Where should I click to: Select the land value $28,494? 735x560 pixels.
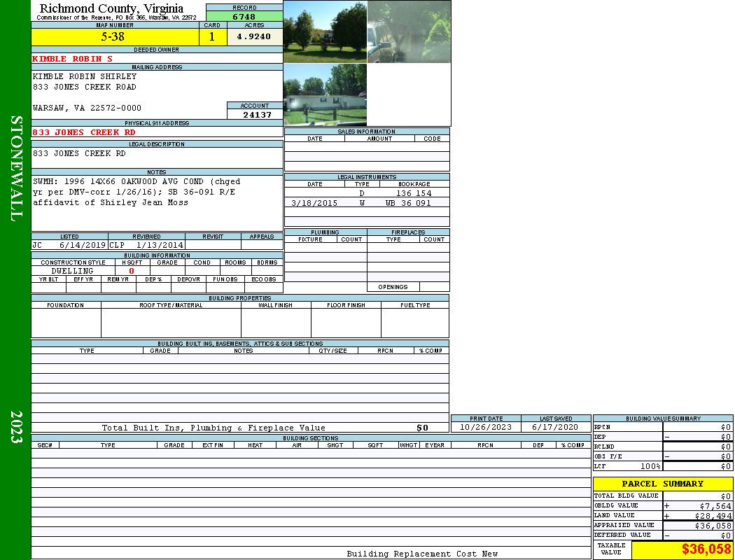[711, 516]
